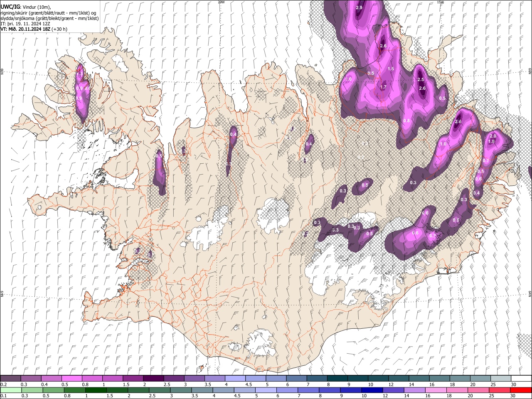
Task: Click the pale green 0.1–0.3 rain legend swatch
Action: pos(11,390)
